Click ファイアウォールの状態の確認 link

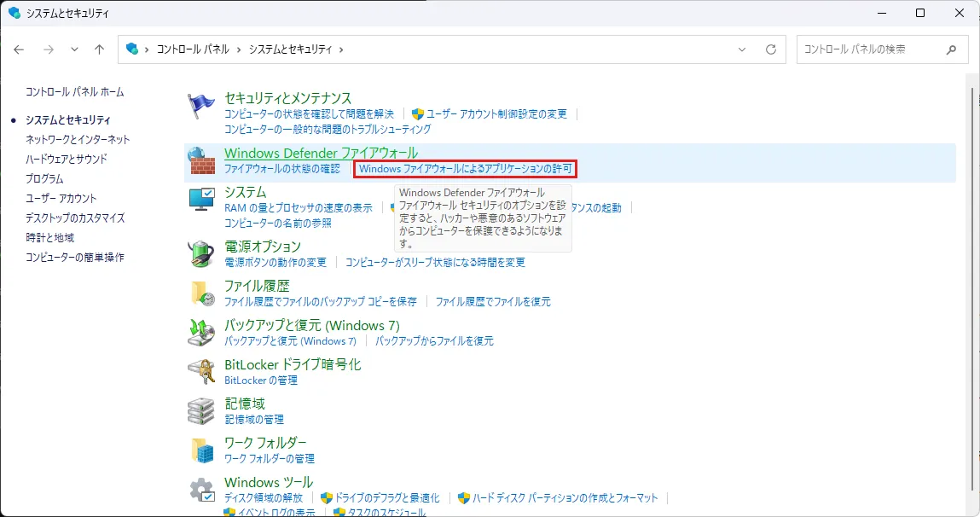pos(282,169)
